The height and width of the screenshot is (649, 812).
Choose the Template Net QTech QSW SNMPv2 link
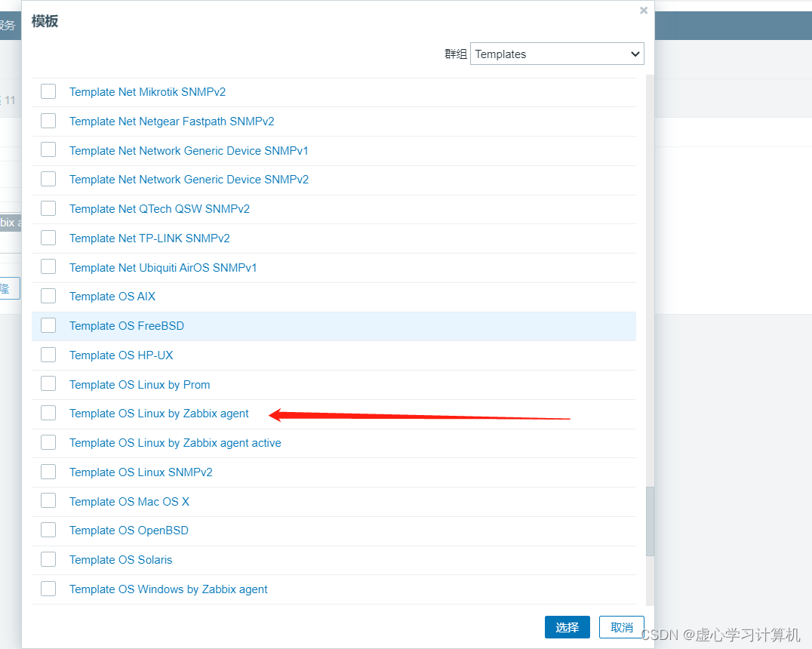coord(159,209)
